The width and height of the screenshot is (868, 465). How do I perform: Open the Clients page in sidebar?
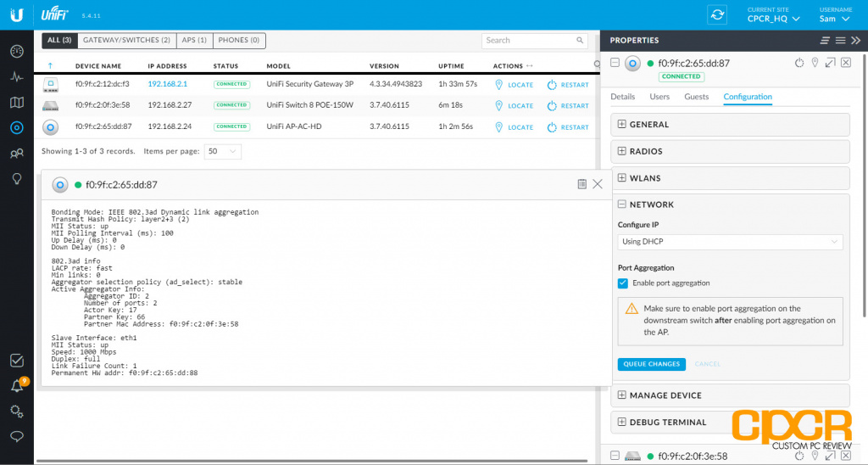(x=16, y=154)
